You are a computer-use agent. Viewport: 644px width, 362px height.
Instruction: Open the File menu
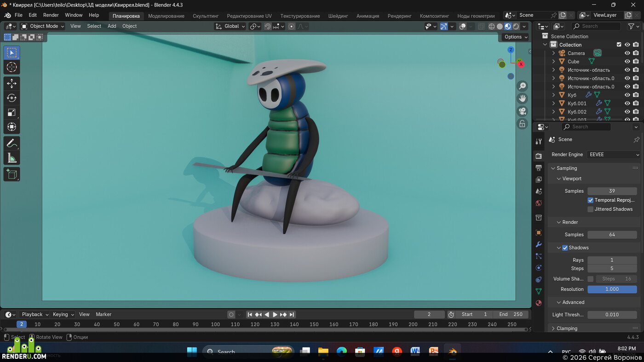[x=18, y=15]
